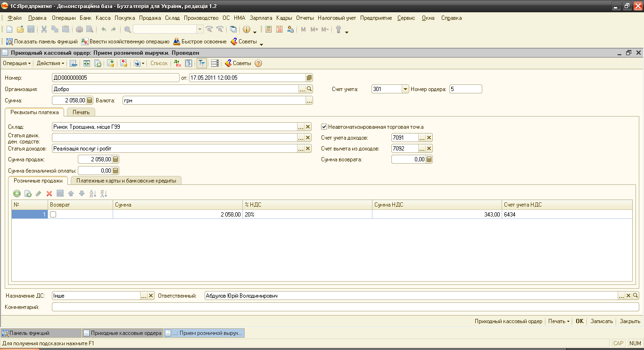Open the search box dropdown arrow in toolbar

point(199,29)
